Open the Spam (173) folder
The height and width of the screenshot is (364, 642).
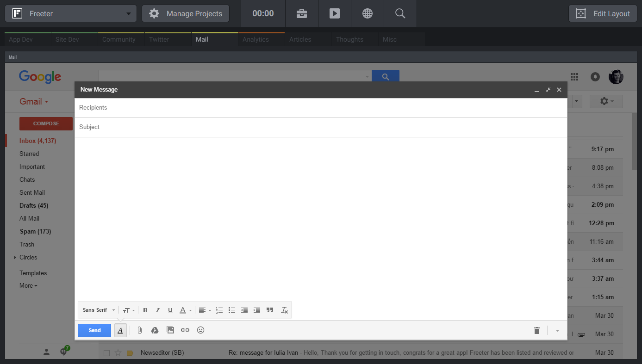35,231
